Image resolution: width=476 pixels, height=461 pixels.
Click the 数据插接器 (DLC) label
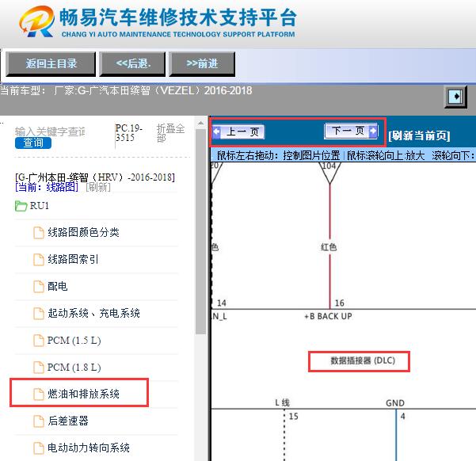coord(363,360)
